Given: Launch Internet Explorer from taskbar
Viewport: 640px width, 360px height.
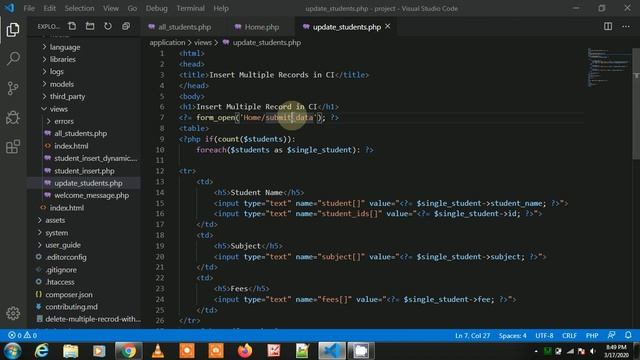Looking at the screenshot, I should (x=41, y=351).
